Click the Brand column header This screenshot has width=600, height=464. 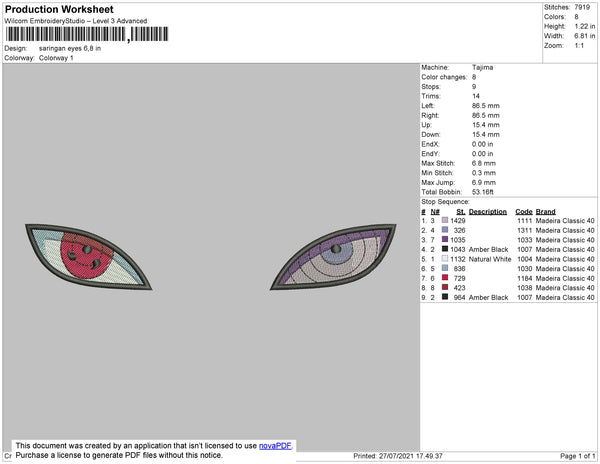click(545, 212)
